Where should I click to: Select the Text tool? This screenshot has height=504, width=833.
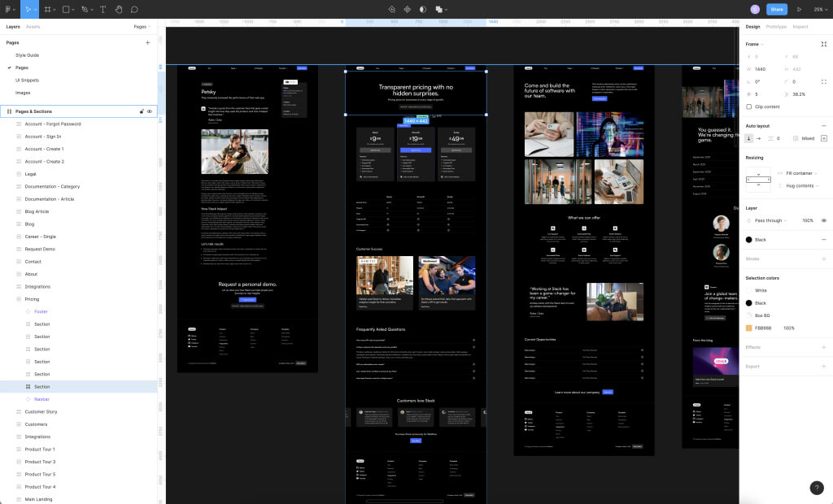103,9
